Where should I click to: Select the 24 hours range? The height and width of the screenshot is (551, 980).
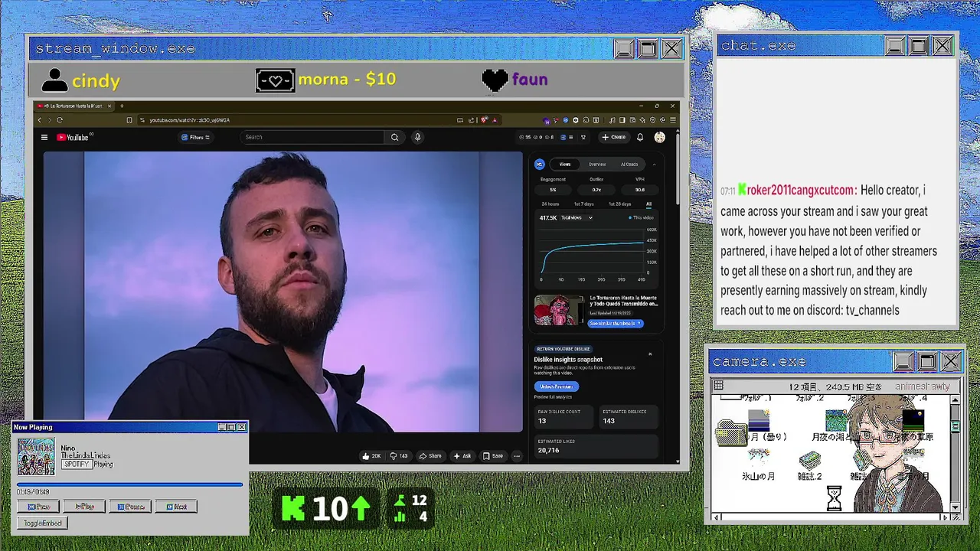coord(550,204)
